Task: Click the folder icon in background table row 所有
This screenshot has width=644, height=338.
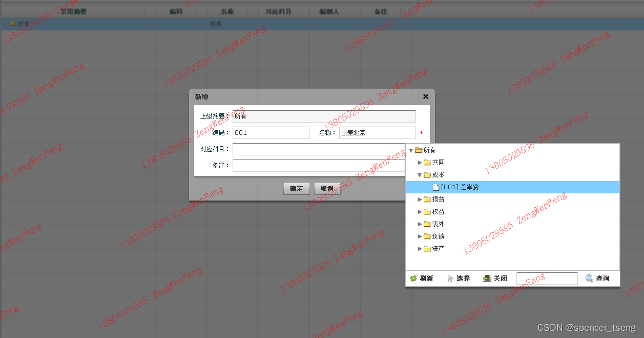Action: [x=13, y=24]
